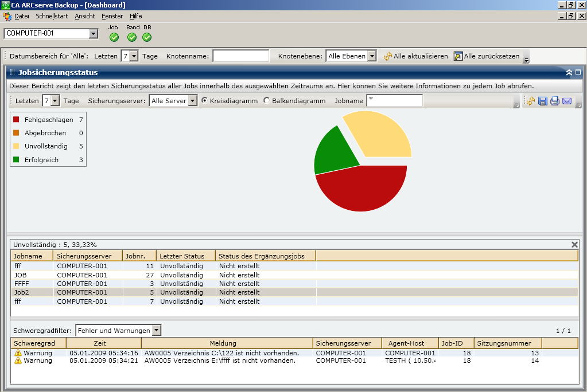Close the Unvollständig details pane

pos(574,245)
